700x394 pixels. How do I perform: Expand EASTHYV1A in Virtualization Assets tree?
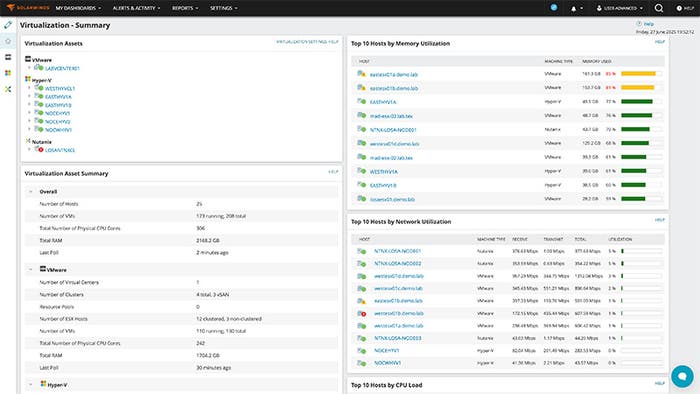click(29, 96)
